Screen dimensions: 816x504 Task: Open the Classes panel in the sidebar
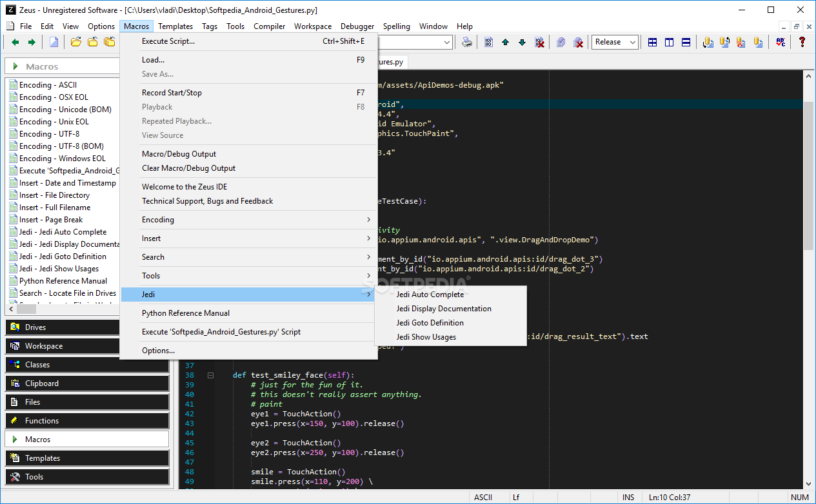pos(87,365)
